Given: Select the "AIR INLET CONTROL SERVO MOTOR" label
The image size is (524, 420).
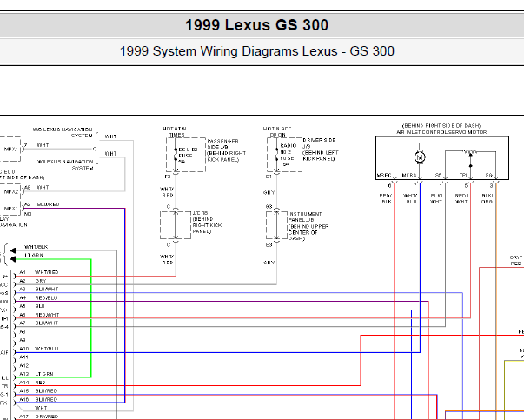Looking at the screenshot, I should 441,132.
